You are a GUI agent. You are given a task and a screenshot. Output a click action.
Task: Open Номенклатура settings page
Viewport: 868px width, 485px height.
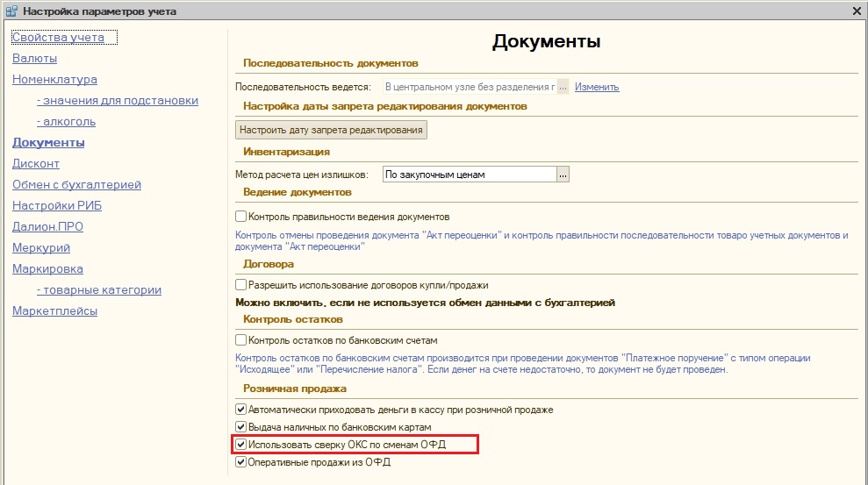coord(54,79)
